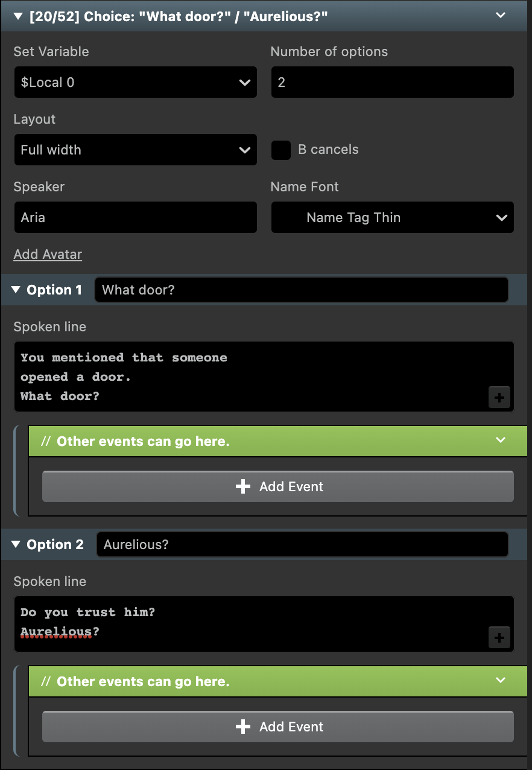Enable the B cancels checkbox
532x770 pixels.
(281, 150)
